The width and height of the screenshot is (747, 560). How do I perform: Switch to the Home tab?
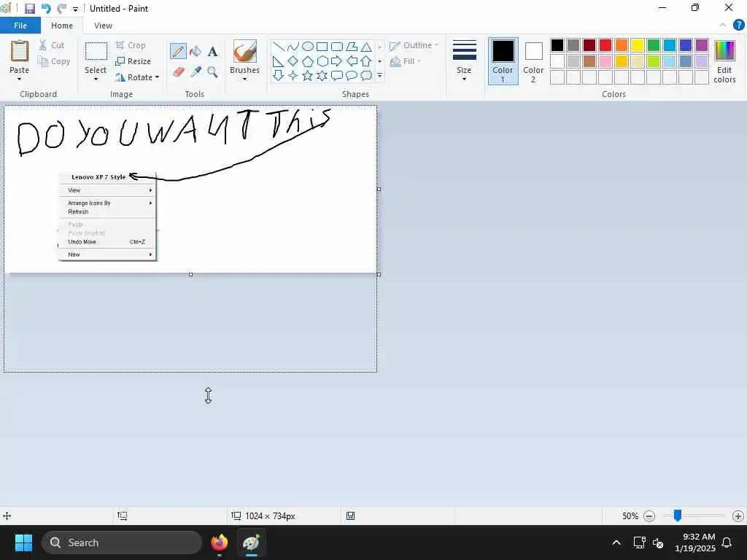(x=62, y=26)
